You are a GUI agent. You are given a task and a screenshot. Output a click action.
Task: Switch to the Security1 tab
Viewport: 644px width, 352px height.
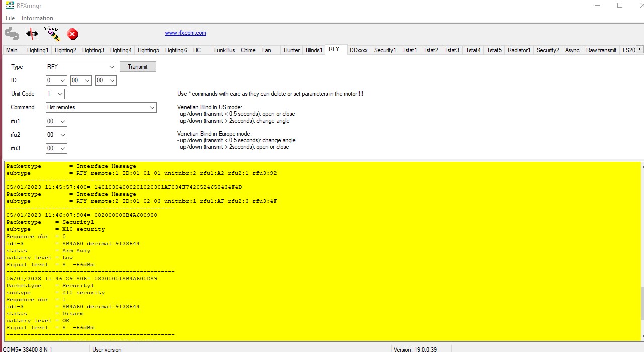coord(385,50)
